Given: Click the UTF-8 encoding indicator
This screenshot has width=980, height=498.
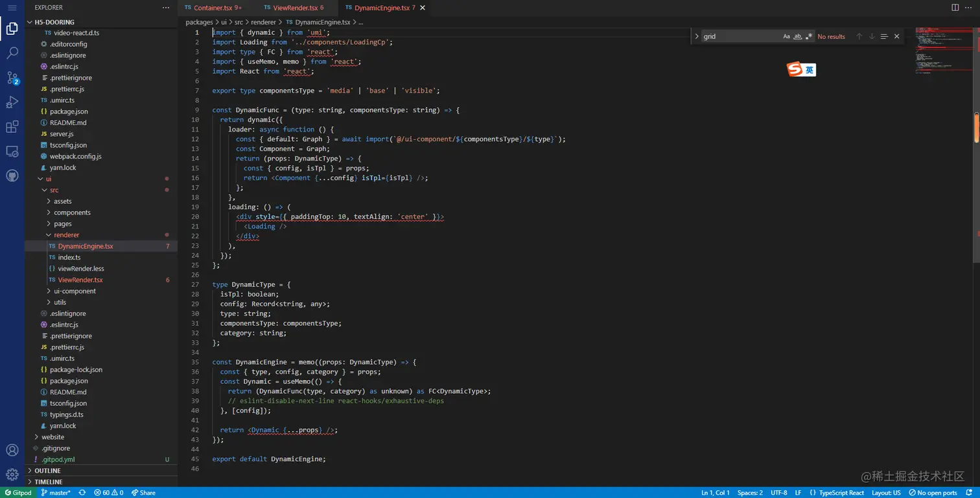Looking at the screenshot, I should click(779, 493).
